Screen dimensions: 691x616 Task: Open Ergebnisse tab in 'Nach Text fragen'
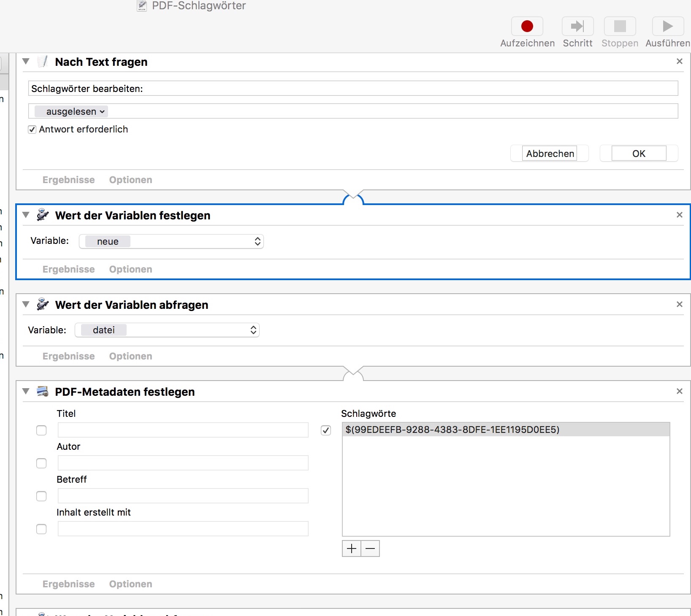click(x=68, y=180)
